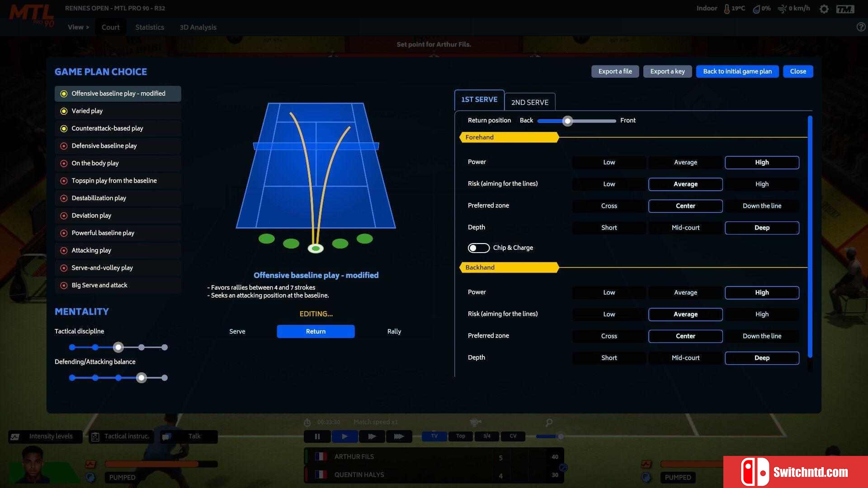Image resolution: width=868 pixels, height=488 pixels.
Task: Click the Top camera angle icon
Action: click(x=461, y=436)
